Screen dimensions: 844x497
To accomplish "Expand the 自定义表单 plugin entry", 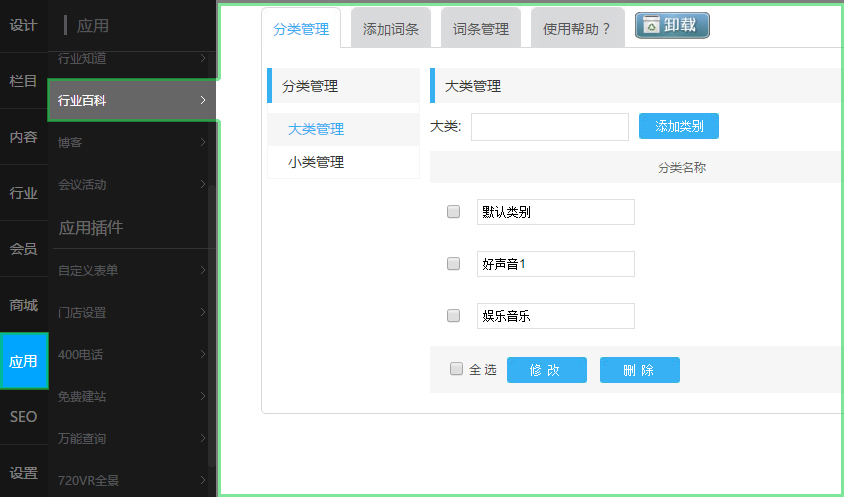I will tap(132, 270).
